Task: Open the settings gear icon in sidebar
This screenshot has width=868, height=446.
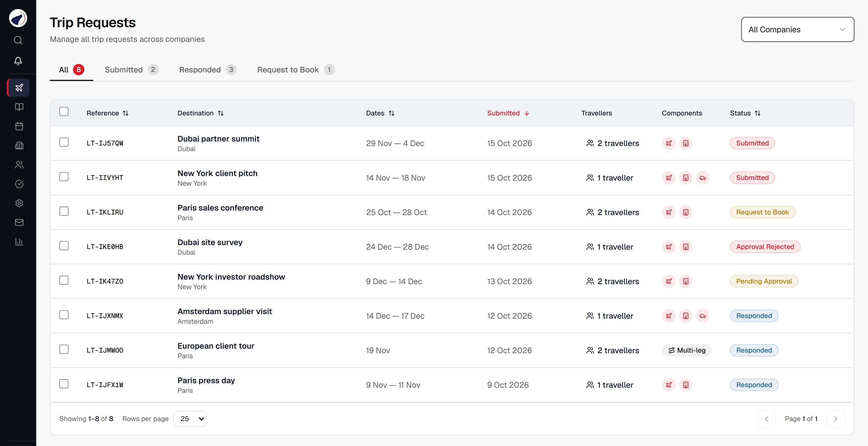Action: [x=19, y=203]
